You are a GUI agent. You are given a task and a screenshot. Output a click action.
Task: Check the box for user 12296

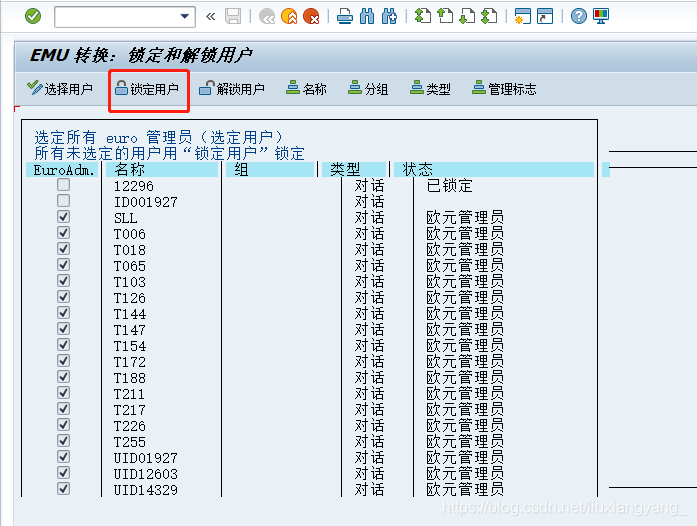tap(64, 185)
